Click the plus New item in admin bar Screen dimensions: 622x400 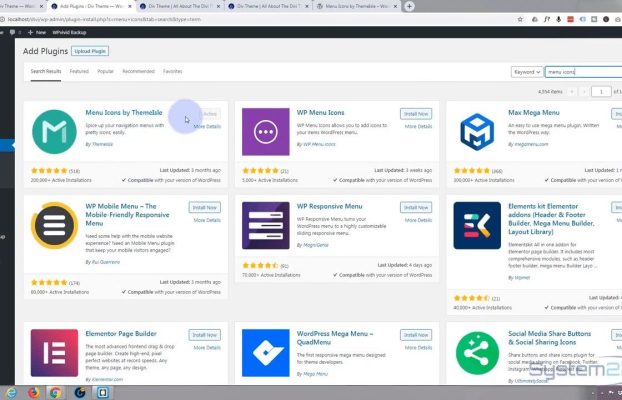pos(37,33)
